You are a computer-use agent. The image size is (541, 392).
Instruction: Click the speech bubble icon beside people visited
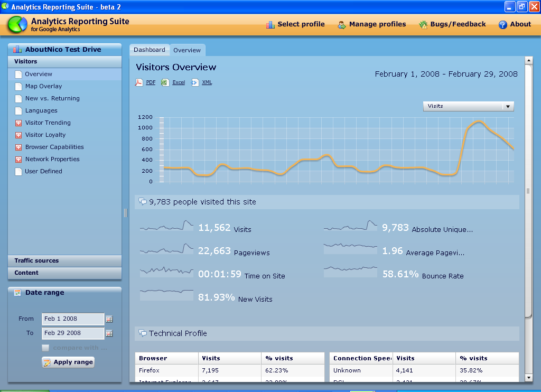(143, 201)
